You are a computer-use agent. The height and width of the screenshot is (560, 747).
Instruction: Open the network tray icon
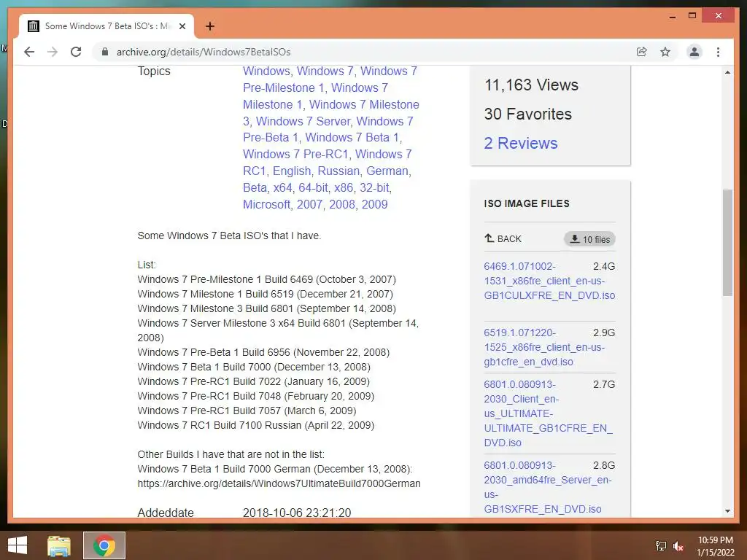661,546
